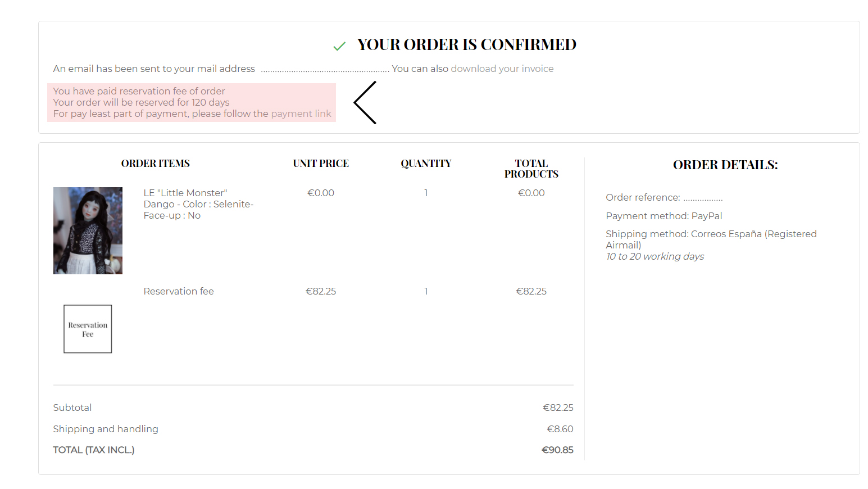The width and height of the screenshot is (868, 489).
Task: Click the green order confirmed checkmark
Action: point(339,46)
